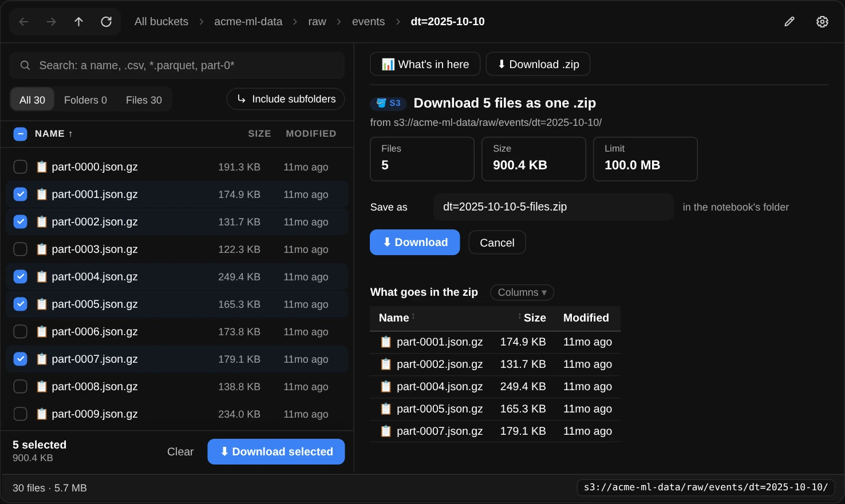Image resolution: width=845 pixels, height=504 pixels.
Task: Refresh the file listing
Action: coord(106,22)
